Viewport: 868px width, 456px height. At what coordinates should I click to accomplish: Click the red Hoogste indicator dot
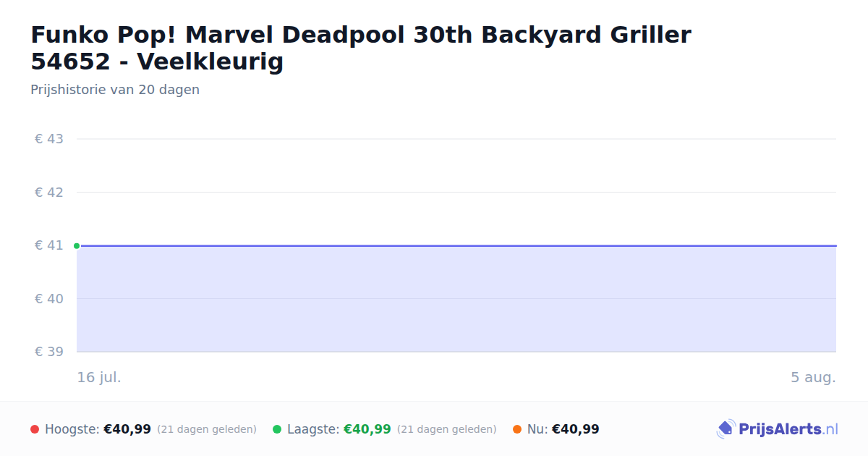[x=35, y=429]
